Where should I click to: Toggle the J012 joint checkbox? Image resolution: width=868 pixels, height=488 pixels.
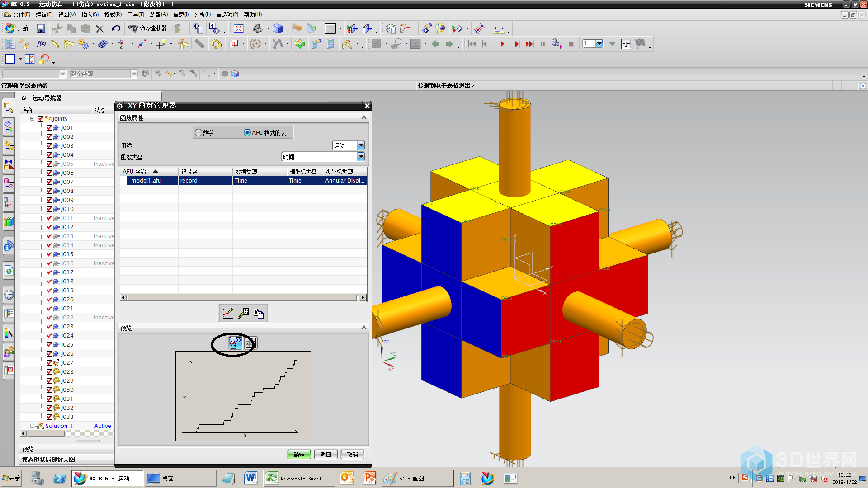(x=49, y=227)
